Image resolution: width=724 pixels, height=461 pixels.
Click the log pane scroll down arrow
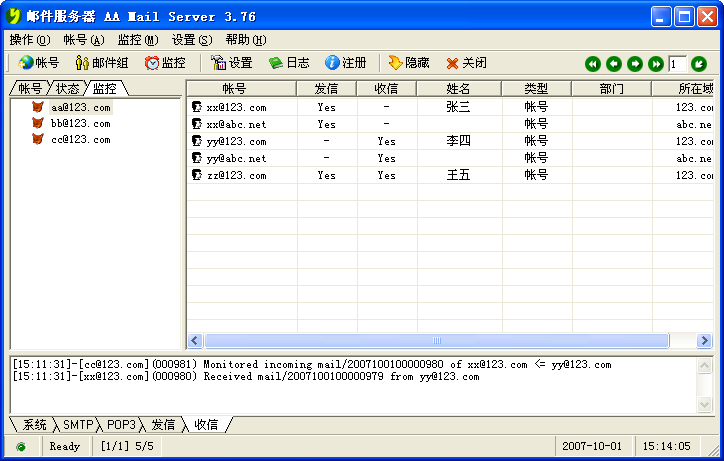pyautogui.click(x=704, y=405)
